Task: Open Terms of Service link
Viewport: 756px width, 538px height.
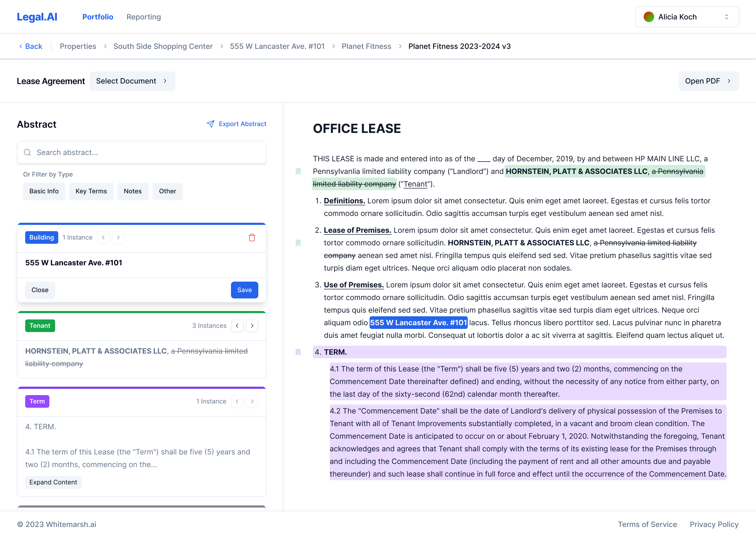Action: [x=647, y=524]
